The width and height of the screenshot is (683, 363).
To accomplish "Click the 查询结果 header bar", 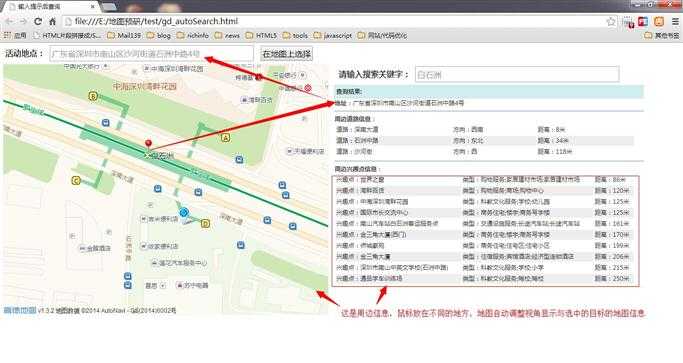I will [489, 92].
